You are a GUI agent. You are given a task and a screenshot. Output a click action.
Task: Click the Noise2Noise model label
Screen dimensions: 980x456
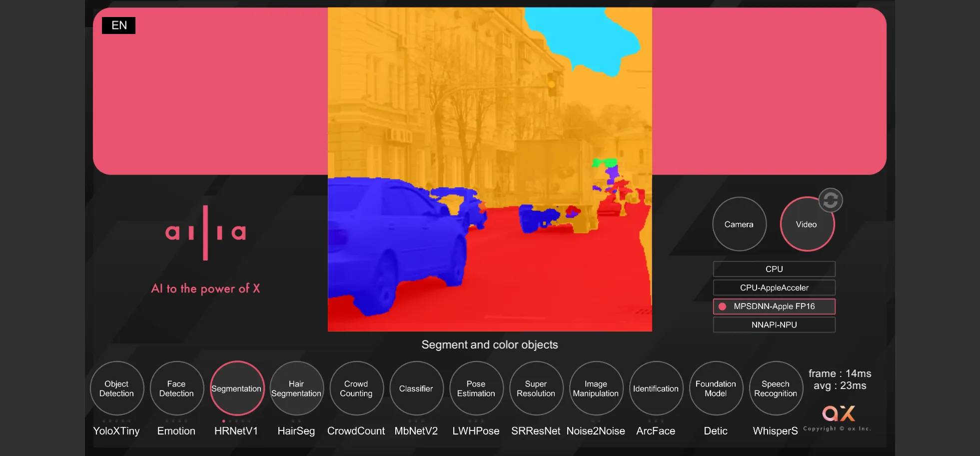pos(596,431)
